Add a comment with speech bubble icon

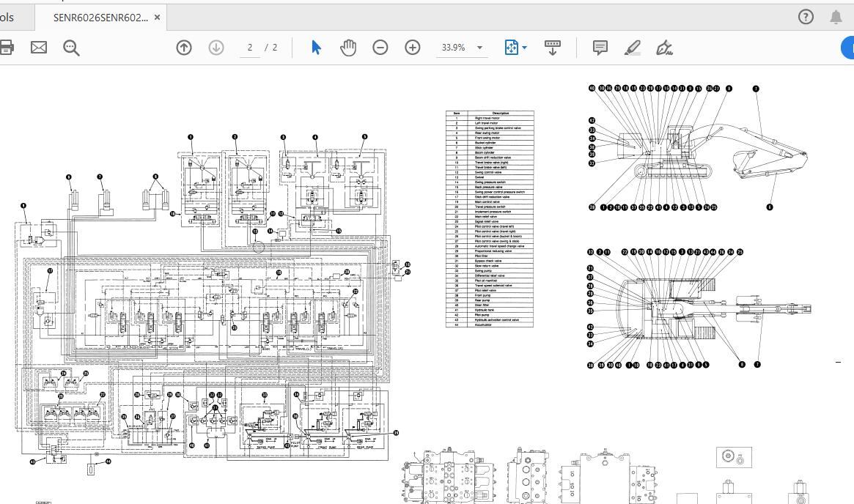click(x=600, y=48)
